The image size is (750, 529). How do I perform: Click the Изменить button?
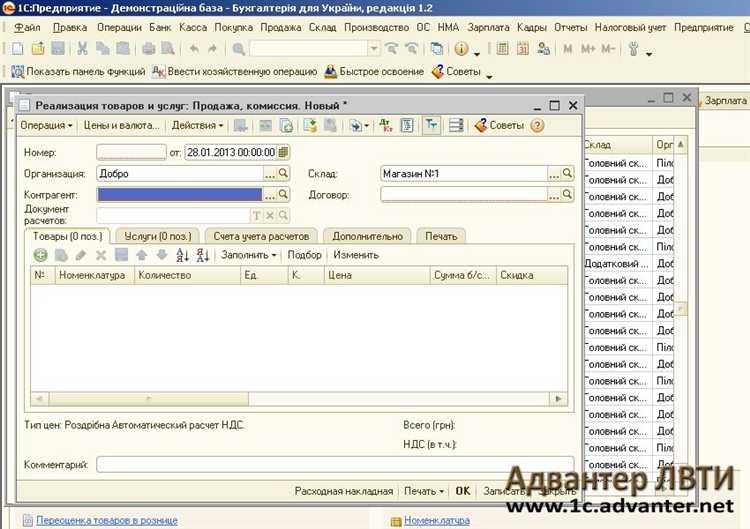coord(356,255)
